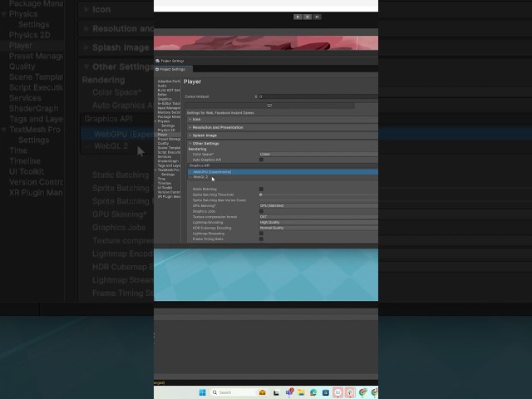Select Graphics in the settings sidebar

165,99
